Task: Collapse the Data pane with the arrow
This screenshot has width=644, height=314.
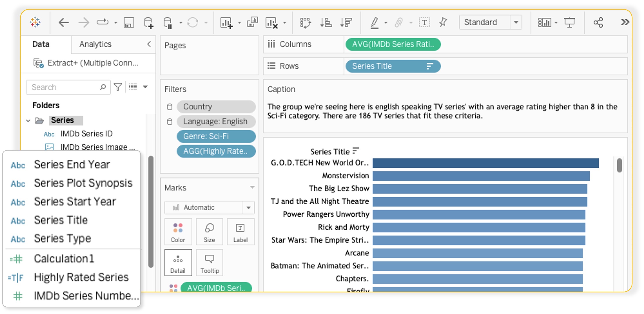Action: point(149,44)
